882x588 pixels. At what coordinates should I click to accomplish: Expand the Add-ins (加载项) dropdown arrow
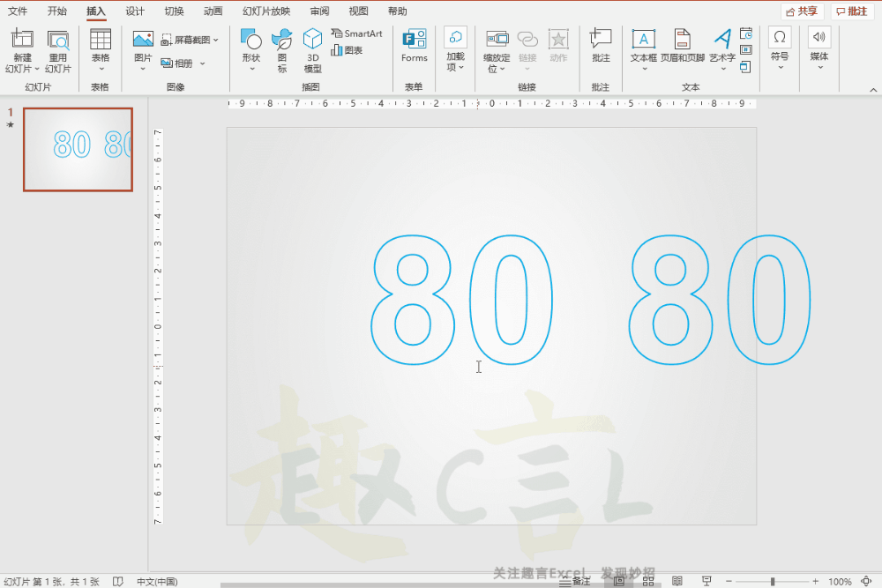[x=461, y=68]
